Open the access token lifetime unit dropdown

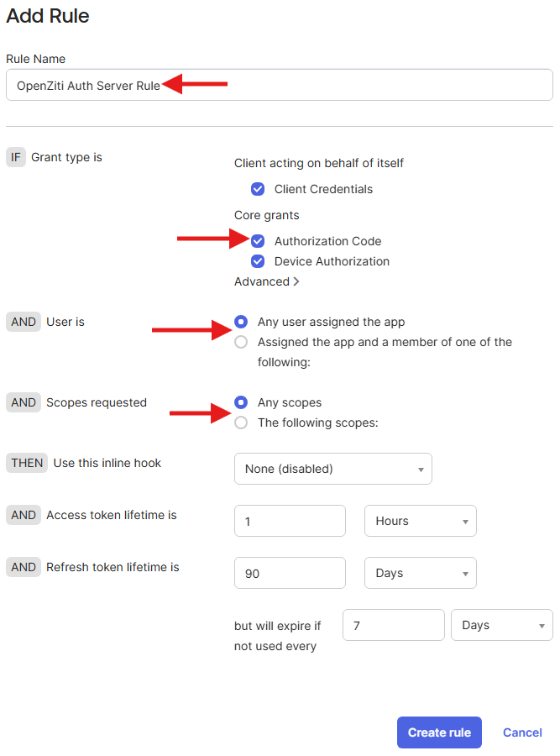coord(420,521)
